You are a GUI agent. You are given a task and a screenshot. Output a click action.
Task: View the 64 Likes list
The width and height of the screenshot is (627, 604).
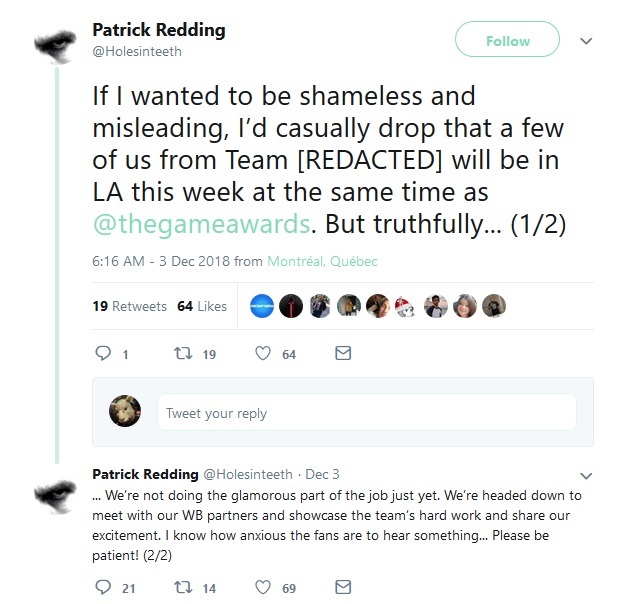(202, 306)
